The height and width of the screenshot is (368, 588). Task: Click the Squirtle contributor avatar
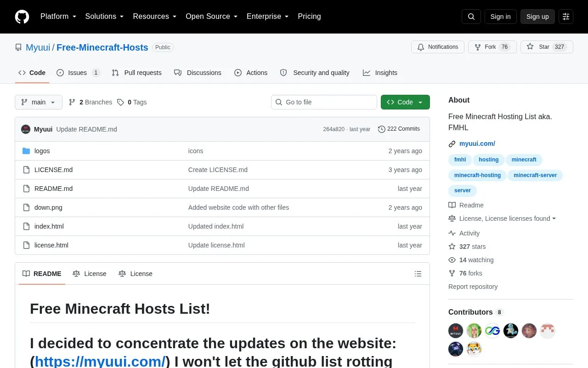click(x=511, y=330)
